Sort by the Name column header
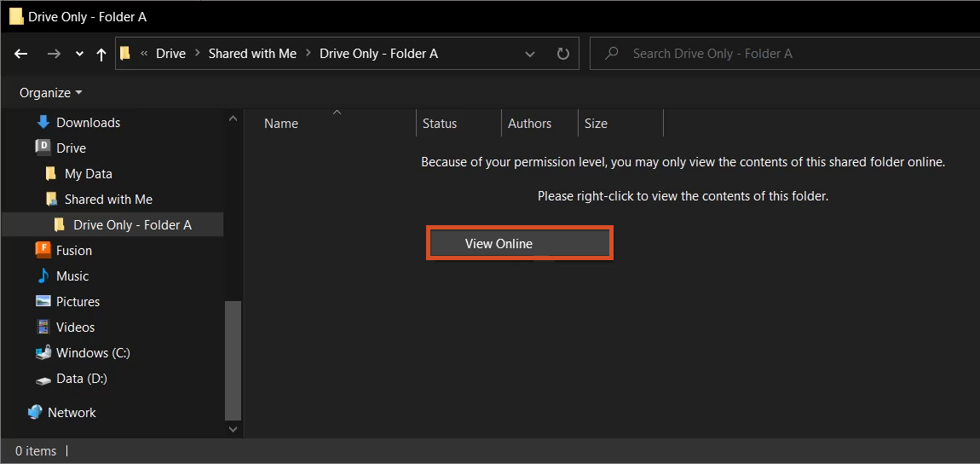This screenshot has width=980, height=464. click(281, 124)
